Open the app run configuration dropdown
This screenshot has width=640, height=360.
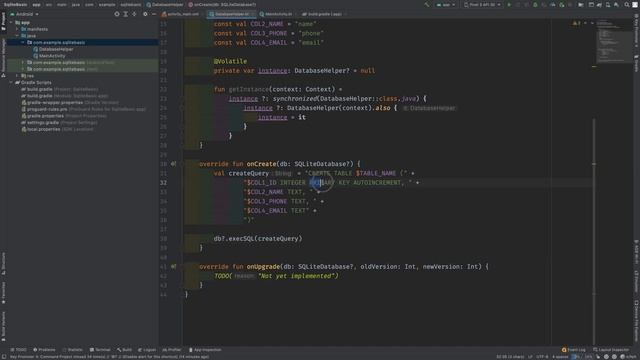click(x=446, y=5)
